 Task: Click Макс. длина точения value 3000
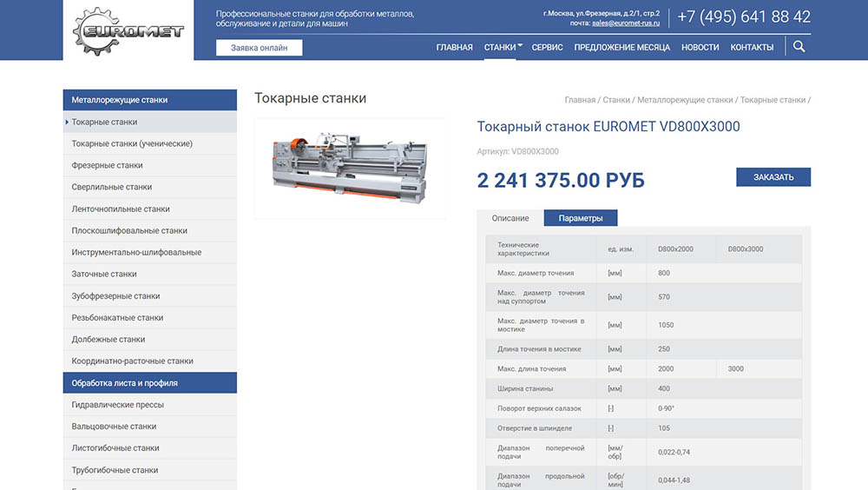[735, 368]
